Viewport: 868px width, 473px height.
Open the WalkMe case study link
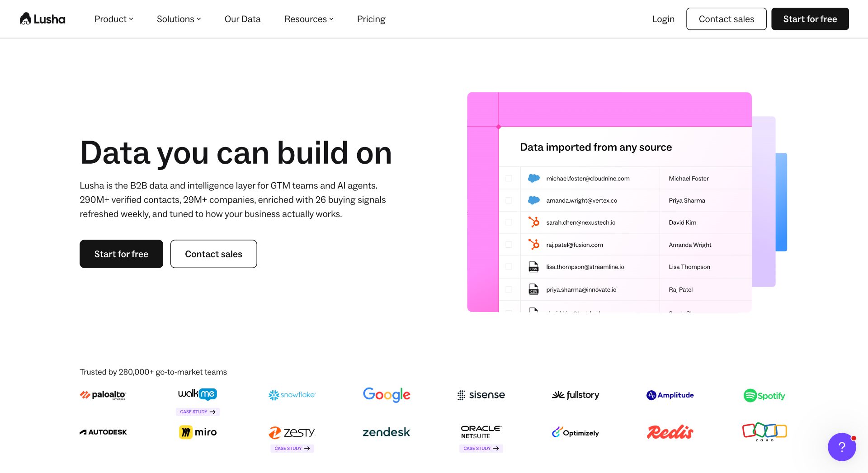[x=198, y=412]
